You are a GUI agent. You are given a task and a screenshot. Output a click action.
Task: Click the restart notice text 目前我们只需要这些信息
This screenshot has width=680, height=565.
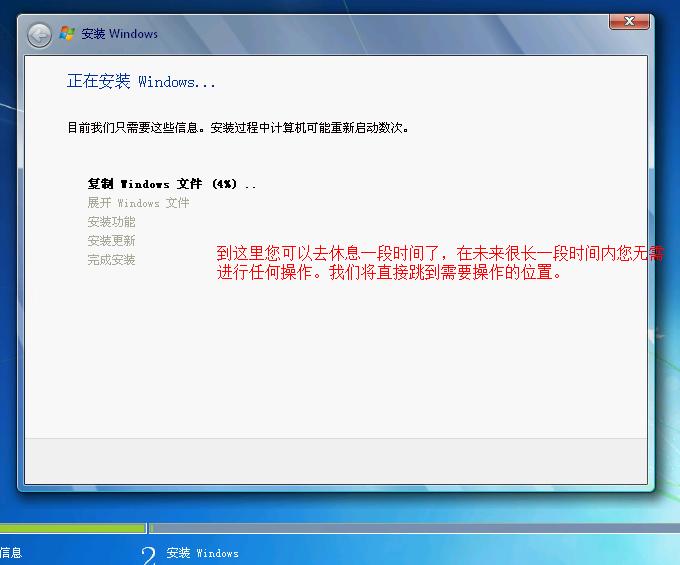click(237, 128)
